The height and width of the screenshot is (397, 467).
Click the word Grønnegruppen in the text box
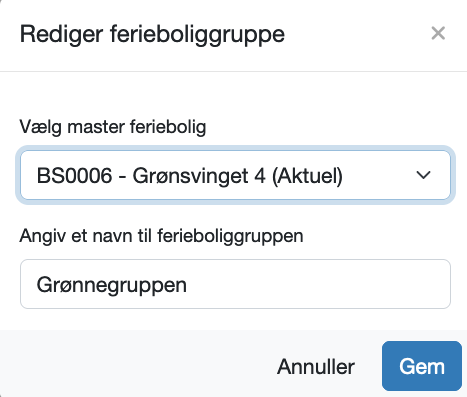pos(112,285)
